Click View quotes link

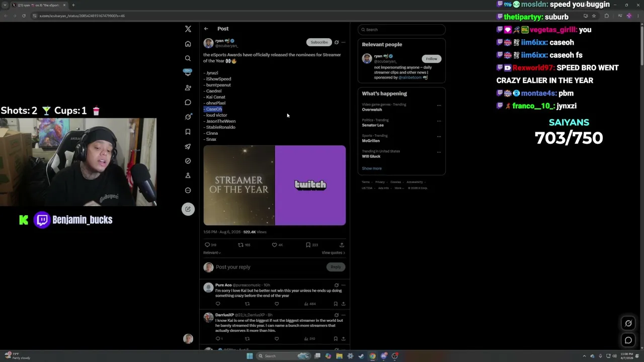pos(334,252)
